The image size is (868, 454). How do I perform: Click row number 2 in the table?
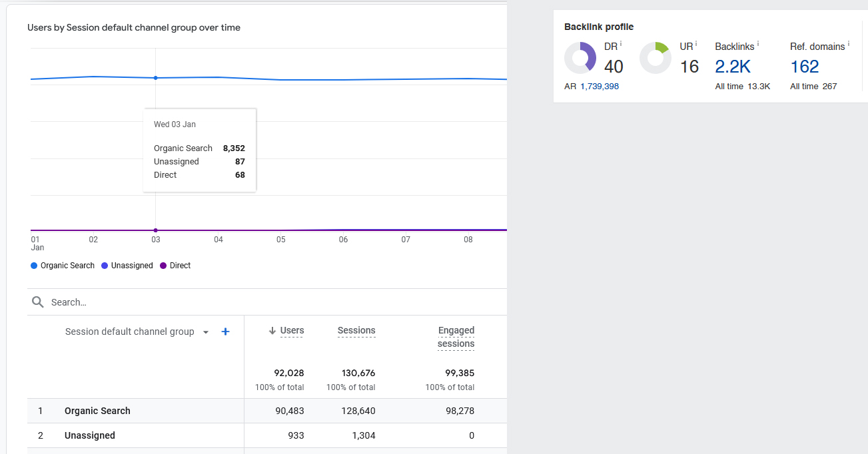[x=41, y=435]
